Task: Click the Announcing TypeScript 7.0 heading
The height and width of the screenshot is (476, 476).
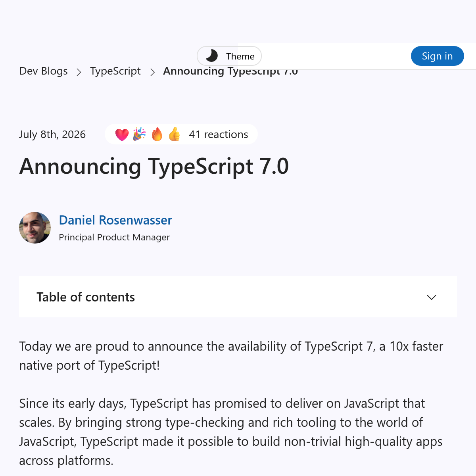Action: 154,166
